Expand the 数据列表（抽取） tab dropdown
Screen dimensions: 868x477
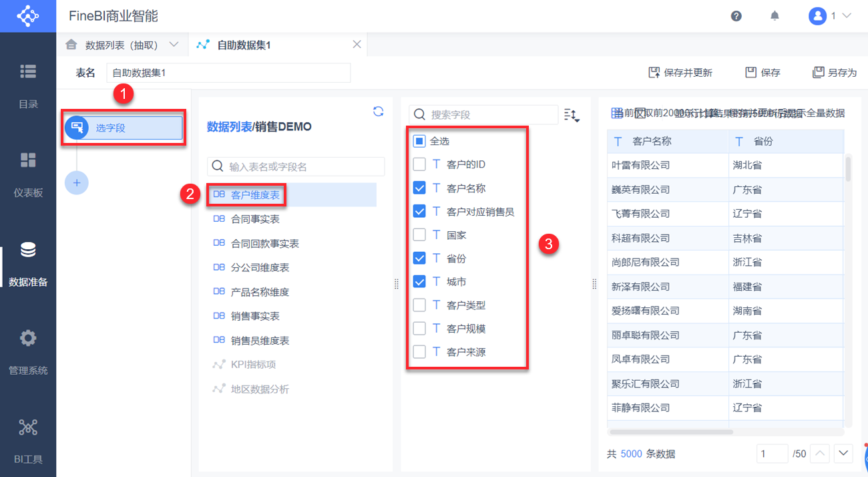tap(174, 45)
